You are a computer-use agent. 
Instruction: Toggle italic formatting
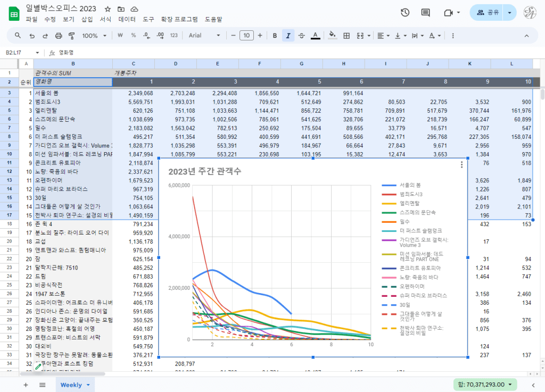click(x=288, y=36)
